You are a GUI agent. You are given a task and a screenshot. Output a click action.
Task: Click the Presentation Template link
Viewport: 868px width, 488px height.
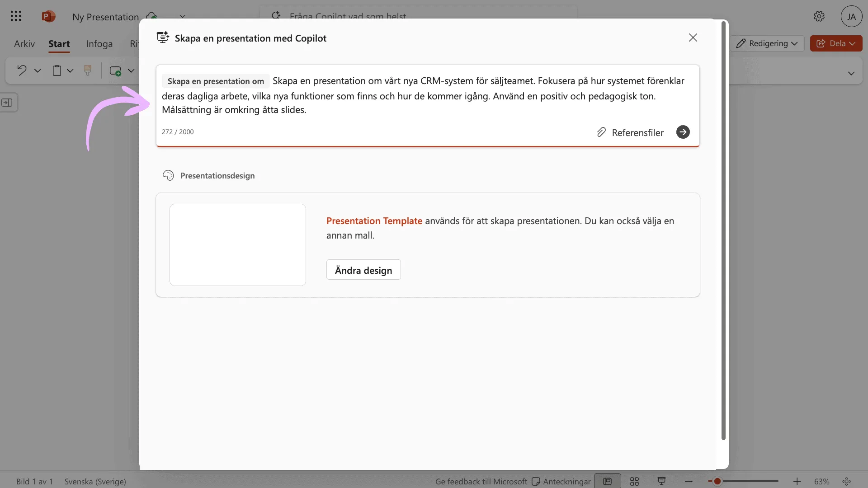coord(374,221)
